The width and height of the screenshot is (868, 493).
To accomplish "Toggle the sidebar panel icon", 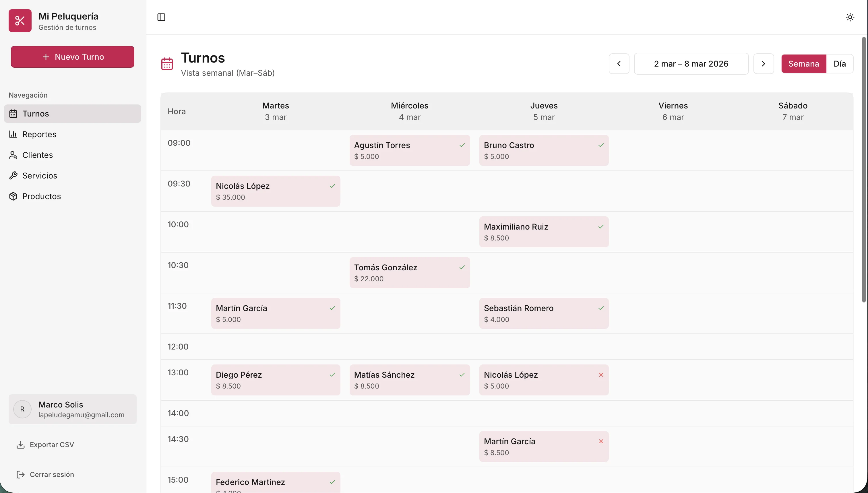I will point(161,17).
